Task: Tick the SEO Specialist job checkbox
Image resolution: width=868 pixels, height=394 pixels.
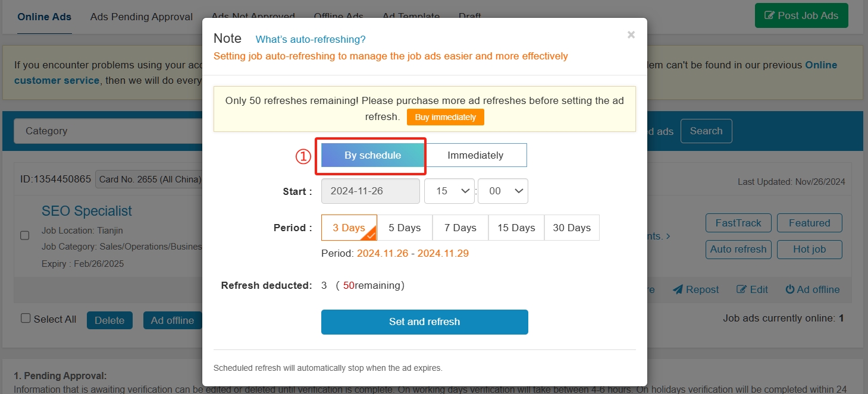Action: (25, 235)
